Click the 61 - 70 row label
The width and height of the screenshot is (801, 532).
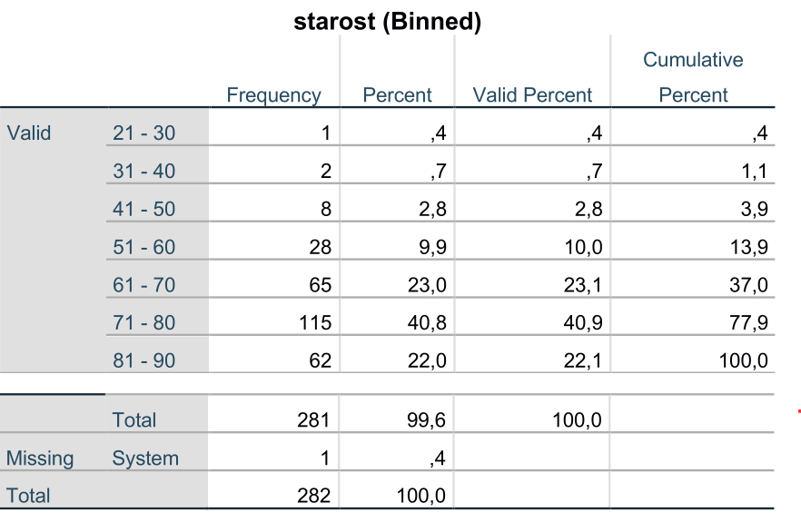click(x=144, y=285)
